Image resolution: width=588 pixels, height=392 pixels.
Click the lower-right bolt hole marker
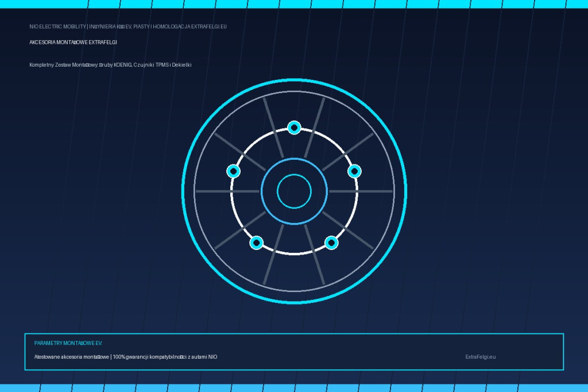pos(331,243)
